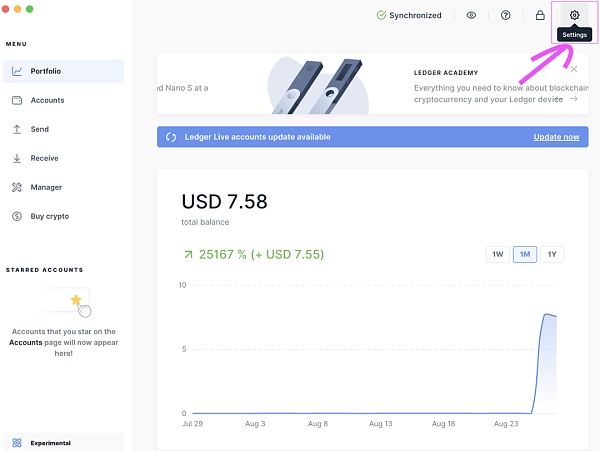
Task: Close the Ledger Academy banner
Action: [573, 69]
